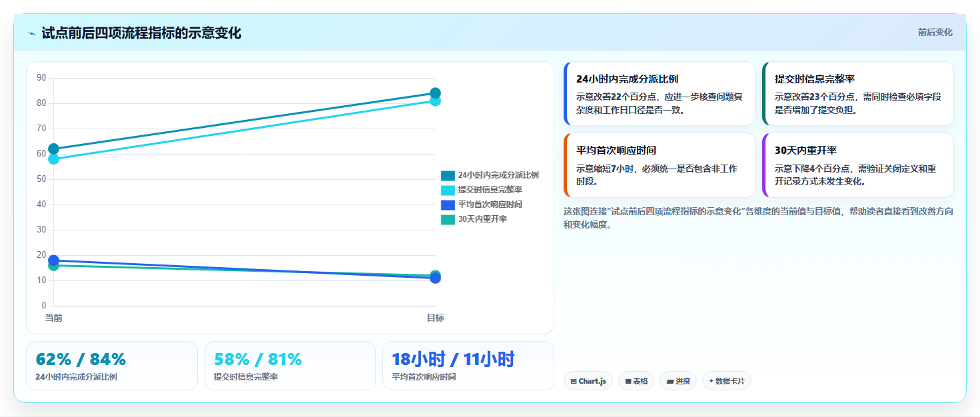Click the 0 y-axis tick label

[44, 306]
